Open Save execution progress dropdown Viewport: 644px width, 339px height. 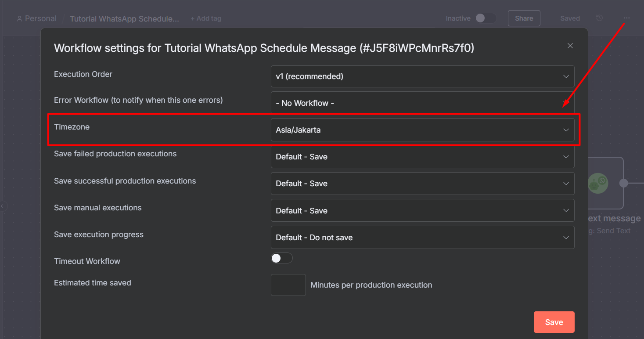[x=422, y=238]
